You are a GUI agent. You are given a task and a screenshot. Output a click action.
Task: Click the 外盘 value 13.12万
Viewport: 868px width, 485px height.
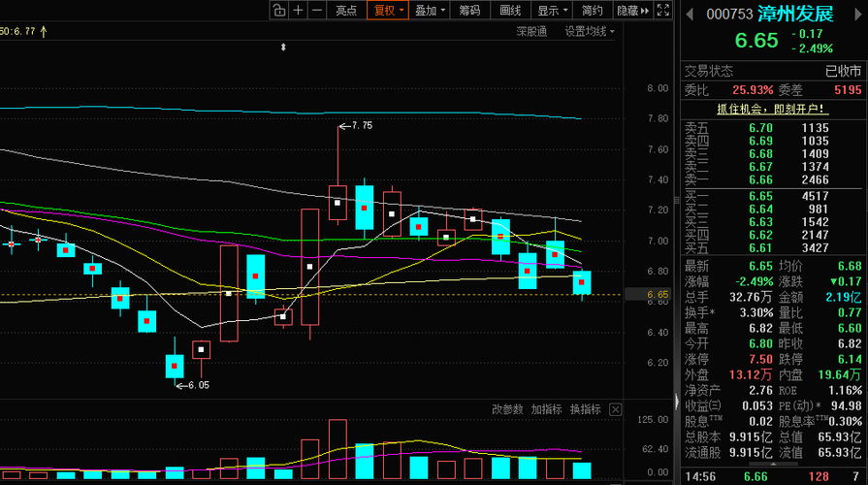tap(751, 374)
